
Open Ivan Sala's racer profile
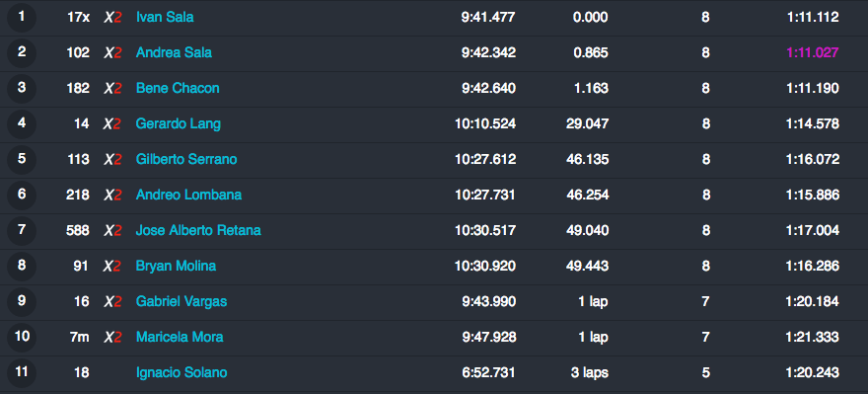165,17
